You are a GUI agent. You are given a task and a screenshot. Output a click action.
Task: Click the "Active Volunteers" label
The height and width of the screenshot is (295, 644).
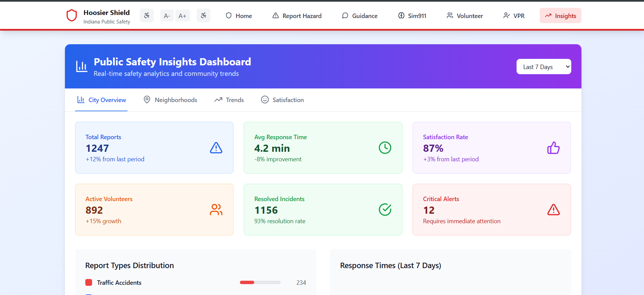[x=109, y=199]
